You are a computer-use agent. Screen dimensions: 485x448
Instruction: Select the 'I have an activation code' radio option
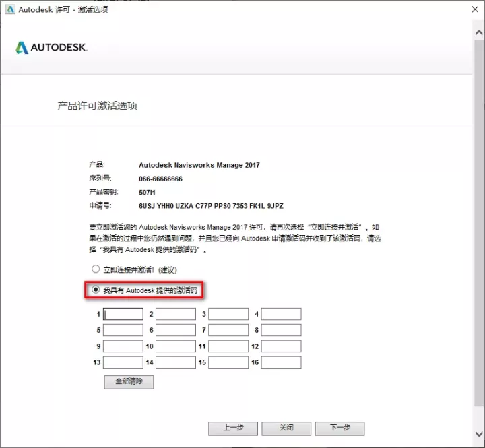[x=96, y=290]
